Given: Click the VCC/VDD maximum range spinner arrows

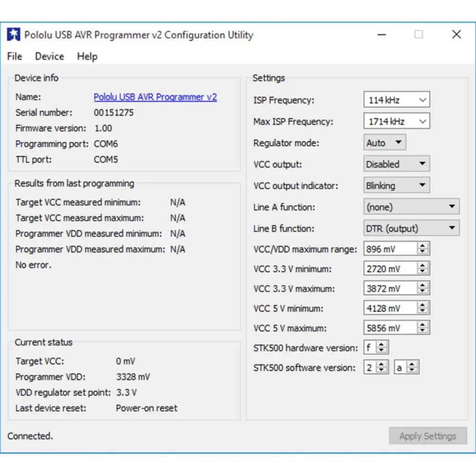Looking at the screenshot, I should (x=423, y=248).
